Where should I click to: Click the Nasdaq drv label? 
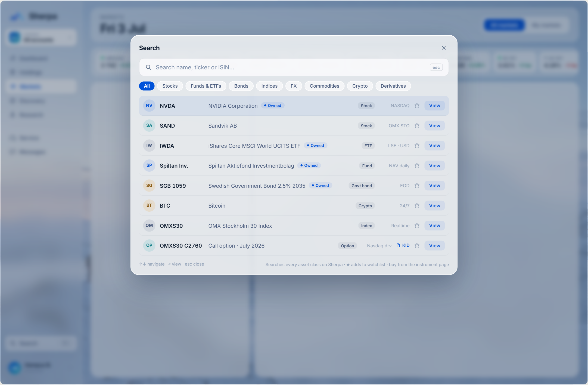point(379,246)
